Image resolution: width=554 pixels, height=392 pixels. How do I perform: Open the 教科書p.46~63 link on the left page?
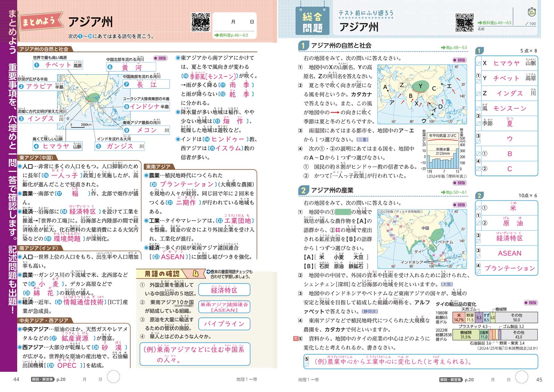coord(231,35)
